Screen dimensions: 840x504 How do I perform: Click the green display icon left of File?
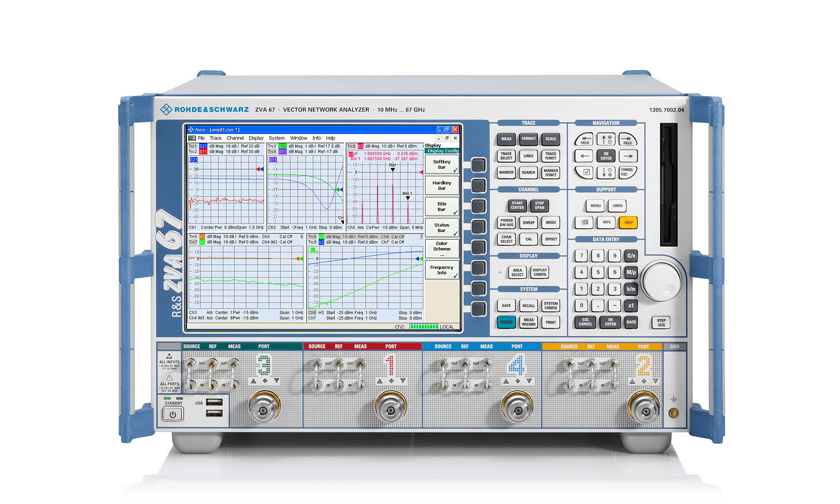coord(192,138)
